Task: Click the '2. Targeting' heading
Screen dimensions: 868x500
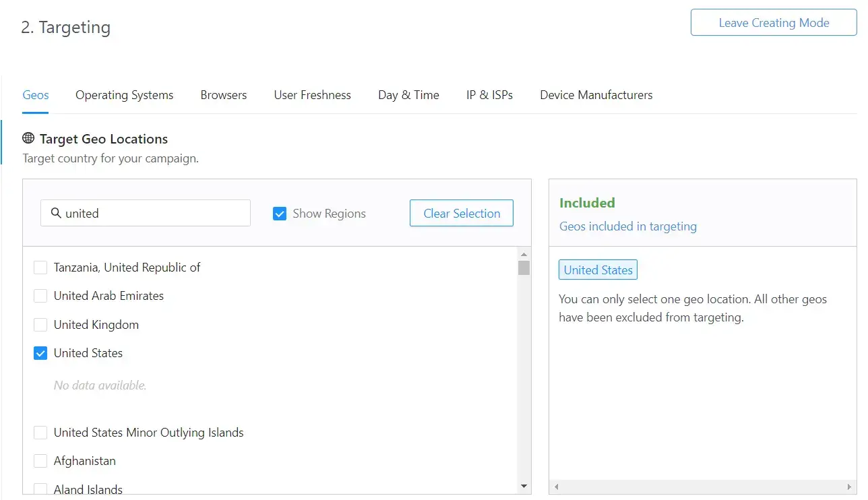Action: coord(65,27)
